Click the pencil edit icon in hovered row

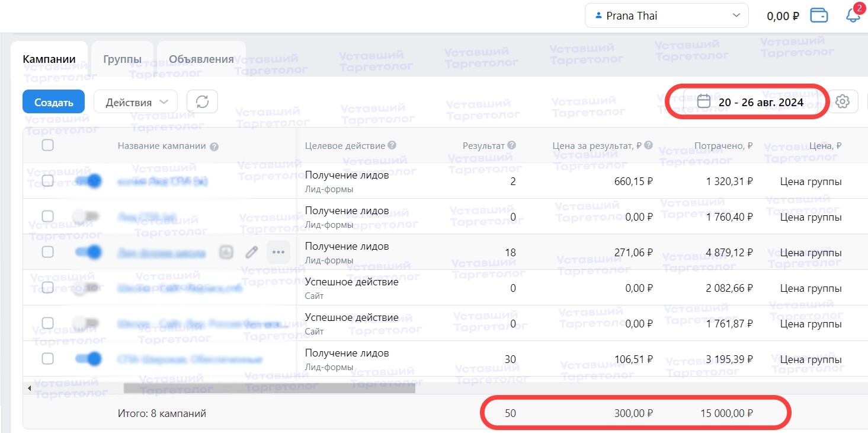click(x=252, y=253)
